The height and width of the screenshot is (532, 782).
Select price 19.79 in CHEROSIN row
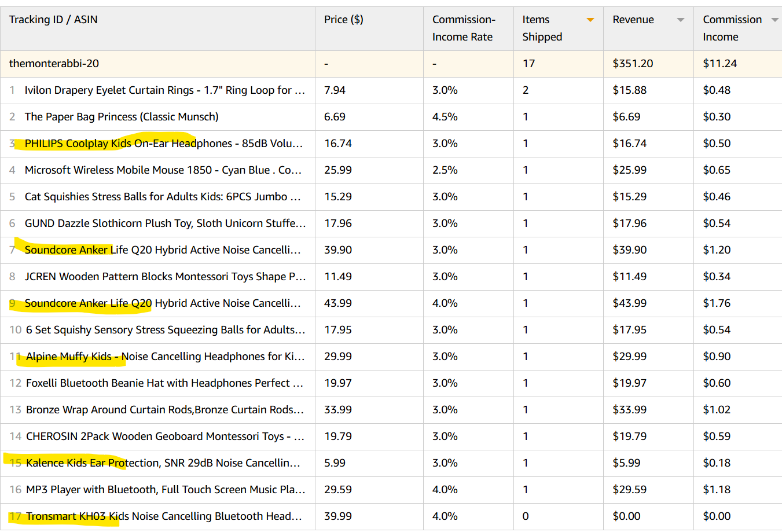[338, 436]
